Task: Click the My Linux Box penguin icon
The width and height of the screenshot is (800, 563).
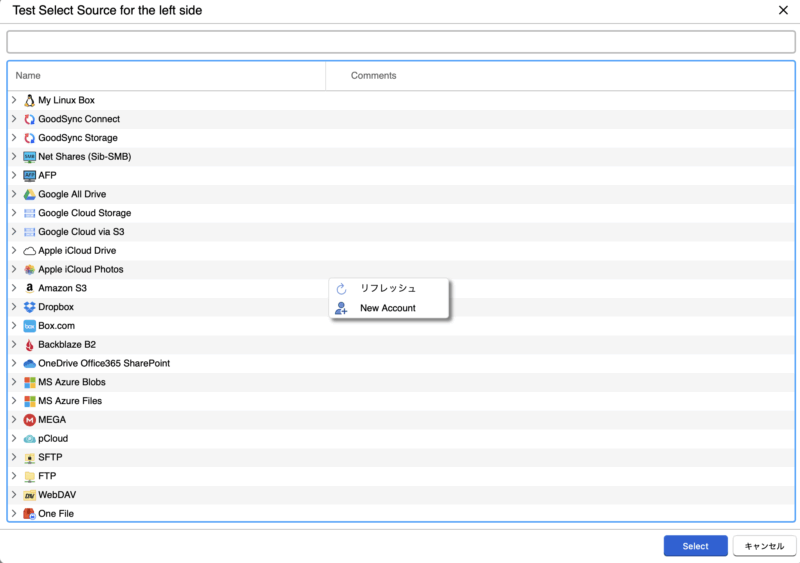Action: [x=29, y=100]
